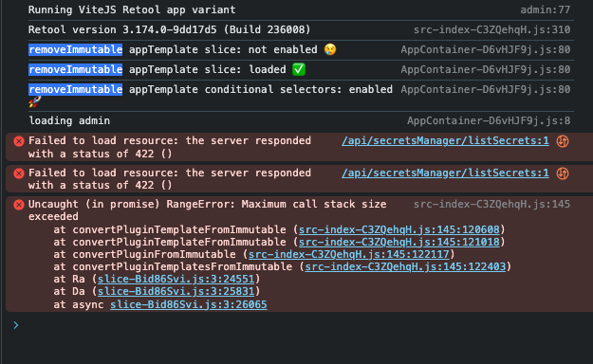Open AppContainer-D6vHJF9j.js:80 on the 'loaded' row
The height and width of the screenshot is (364, 593).
pyautogui.click(x=485, y=70)
